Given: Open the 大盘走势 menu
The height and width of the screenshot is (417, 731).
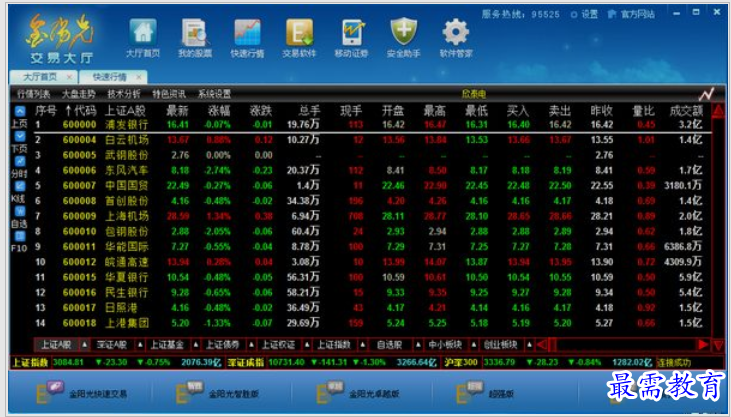Looking at the screenshot, I should (x=79, y=94).
